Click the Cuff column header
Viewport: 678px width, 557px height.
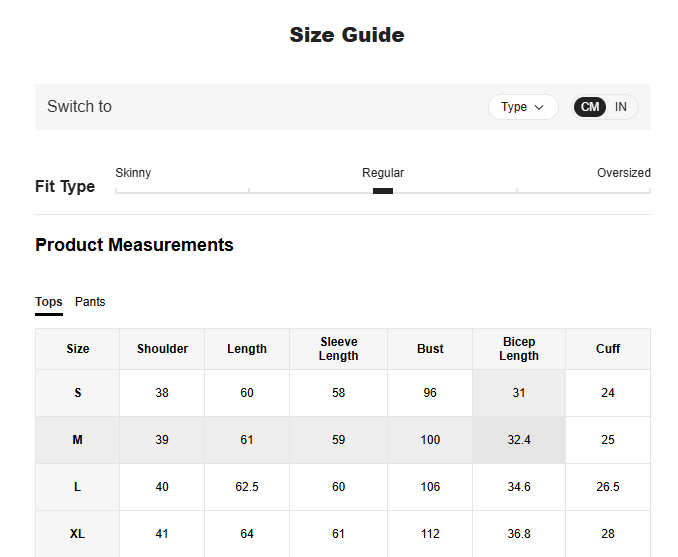point(608,349)
